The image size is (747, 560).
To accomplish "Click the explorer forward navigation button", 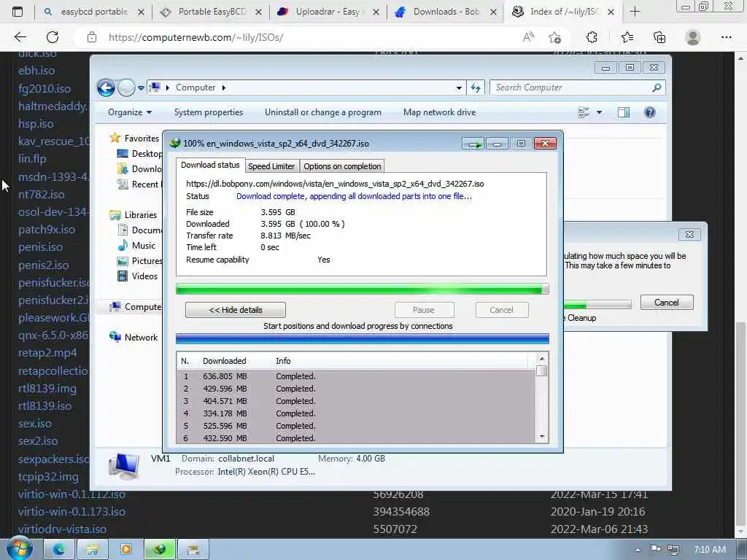I will 126,87.
